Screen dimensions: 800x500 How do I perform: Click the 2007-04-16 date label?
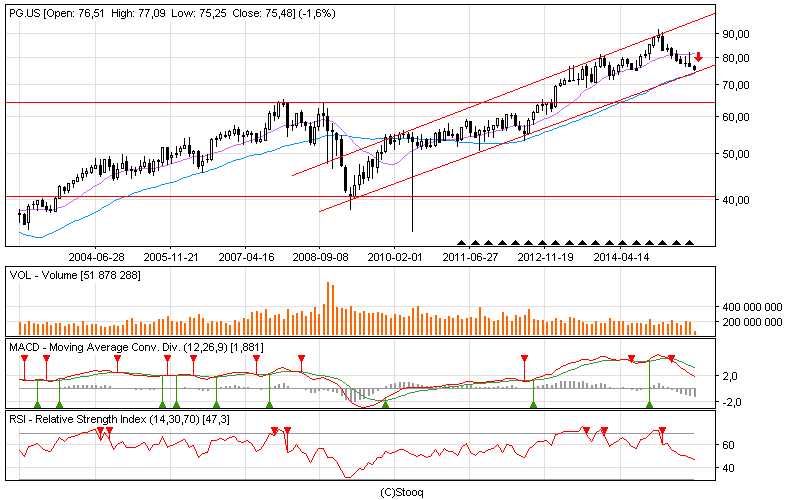coord(246,257)
